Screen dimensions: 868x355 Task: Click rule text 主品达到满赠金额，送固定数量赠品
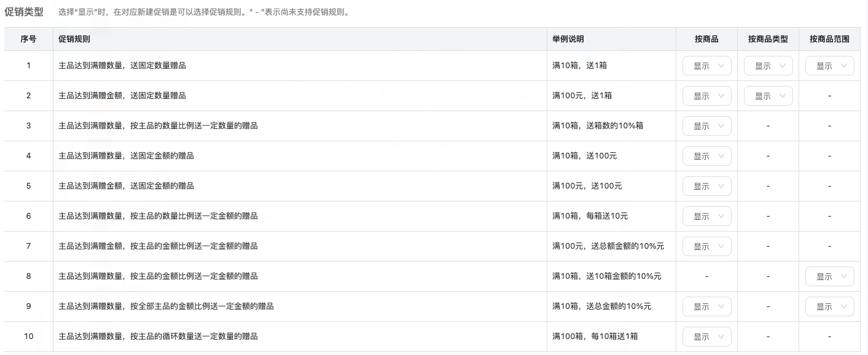point(122,96)
